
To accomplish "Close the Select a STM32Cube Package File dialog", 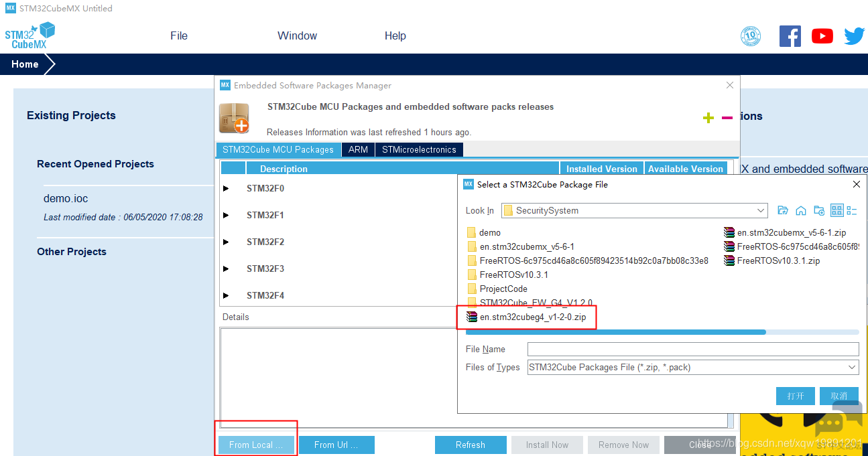I will click(857, 184).
